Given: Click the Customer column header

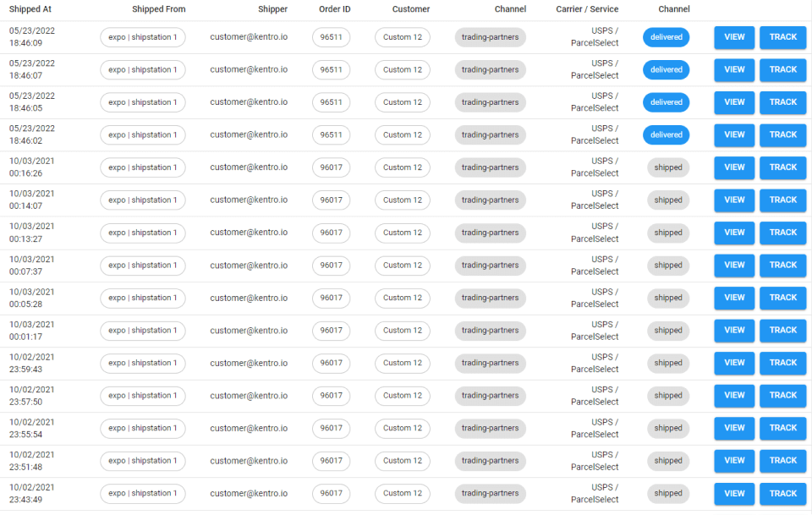Looking at the screenshot, I should click(411, 9).
